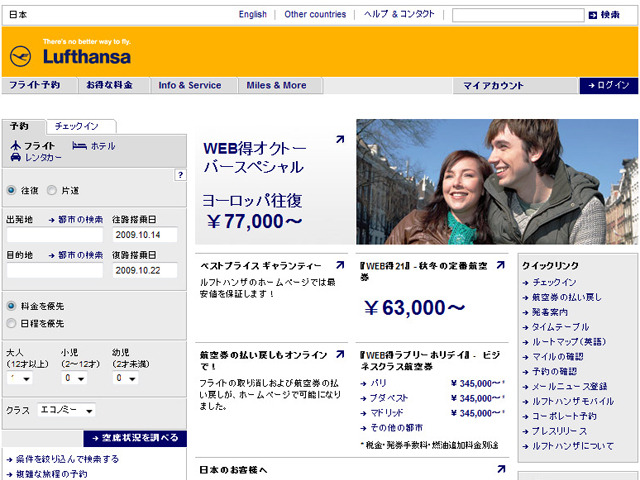Select the hotel bed icon ホテル
The height and width of the screenshot is (480, 640).
click(79, 146)
